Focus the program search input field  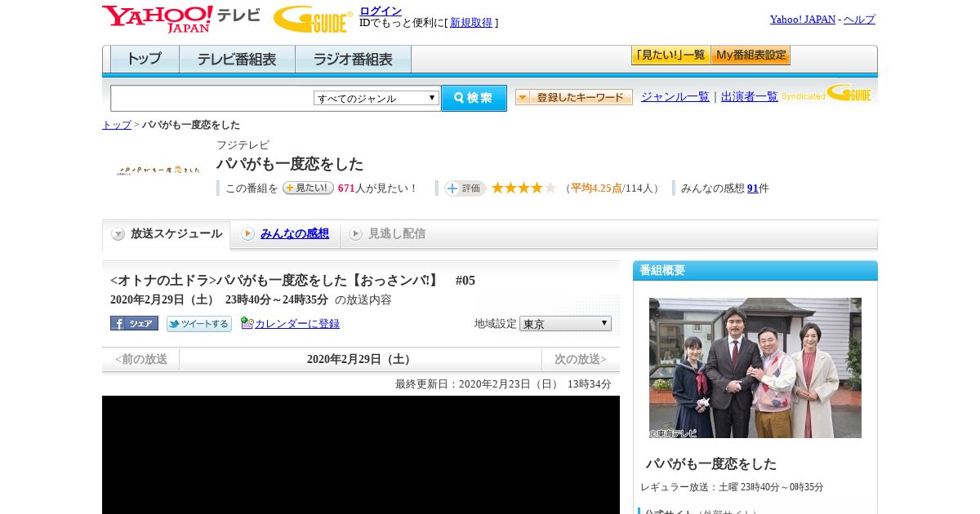[212, 98]
